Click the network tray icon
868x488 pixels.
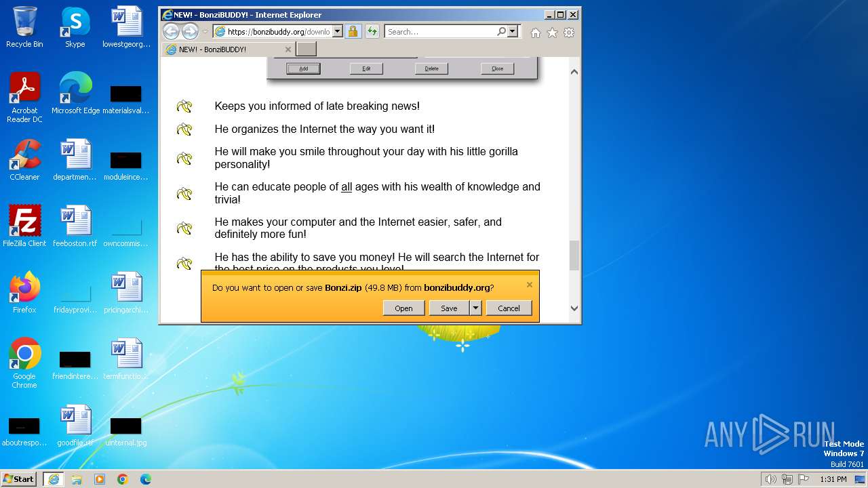point(787,479)
